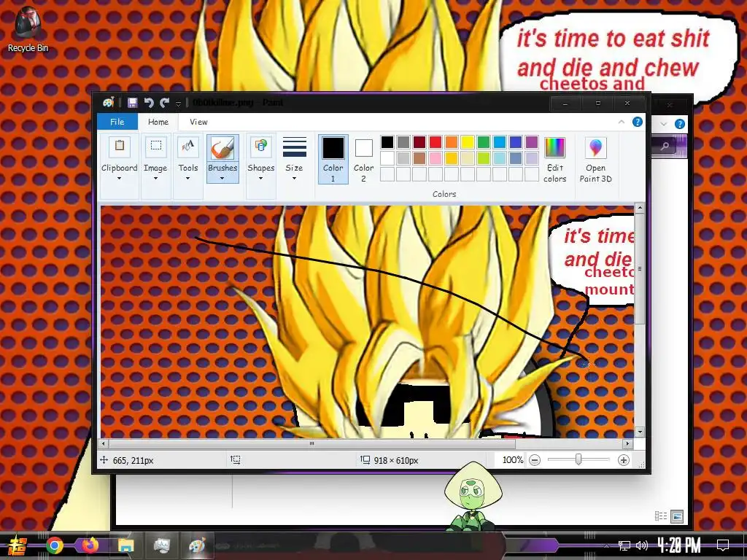Click the zoom slider handle
747x560 pixels.
pyautogui.click(x=578, y=459)
